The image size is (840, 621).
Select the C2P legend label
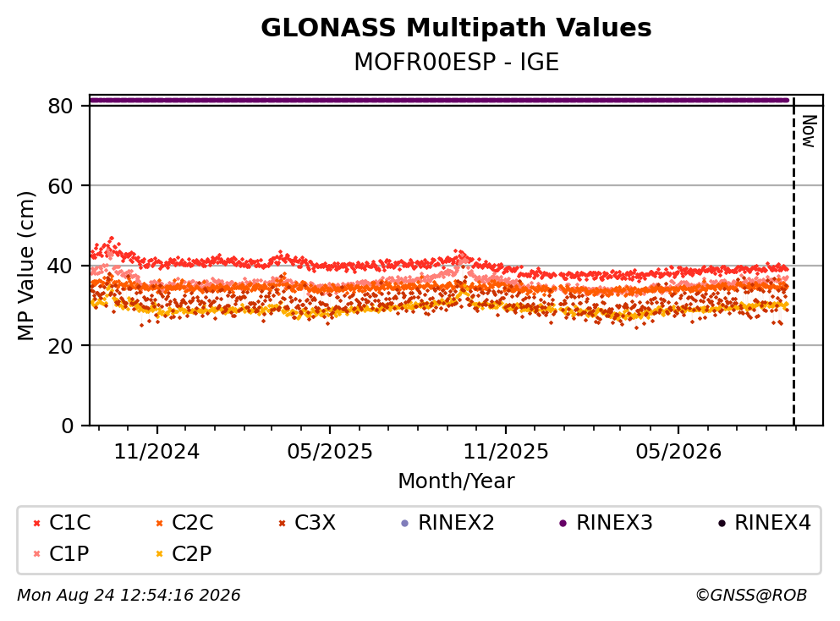(x=192, y=553)
